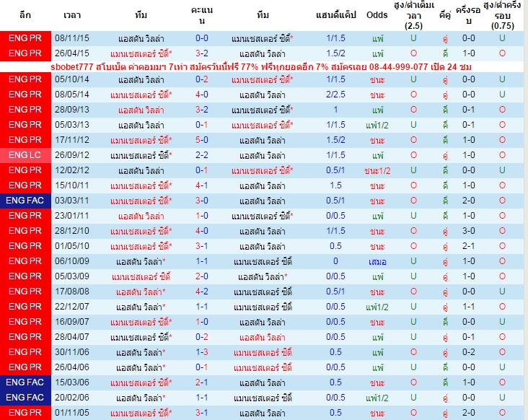Image resolution: width=528 pixels, height=420 pixels.
Task: Click the ENG FAC cell dated 15/03/06
Action: [25, 382]
